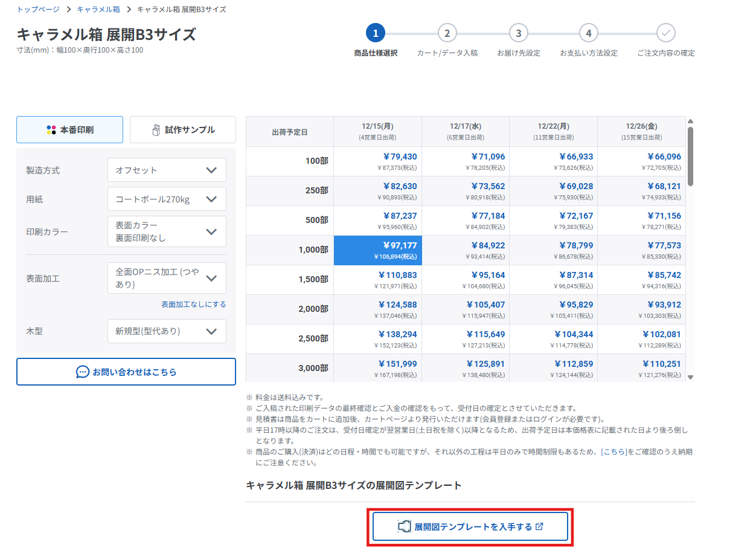Select price ¥85,742 for 1,500部
This screenshot has height=559, width=756.
[x=642, y=280]
